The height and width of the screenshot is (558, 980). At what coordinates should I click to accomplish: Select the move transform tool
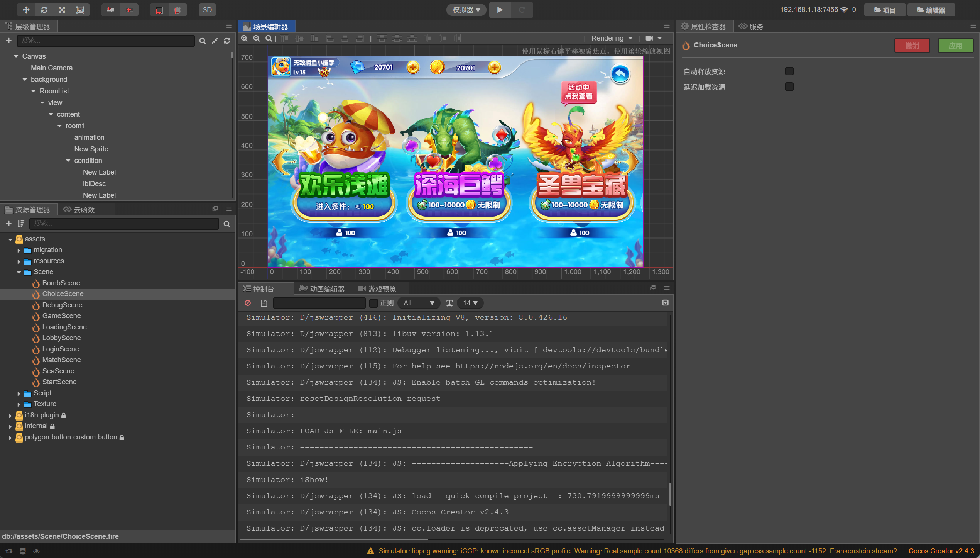(26, 10)
